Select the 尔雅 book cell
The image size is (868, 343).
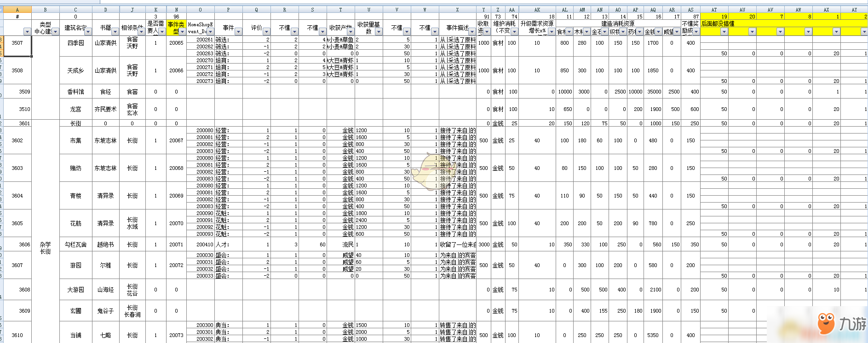coord(106,265)
